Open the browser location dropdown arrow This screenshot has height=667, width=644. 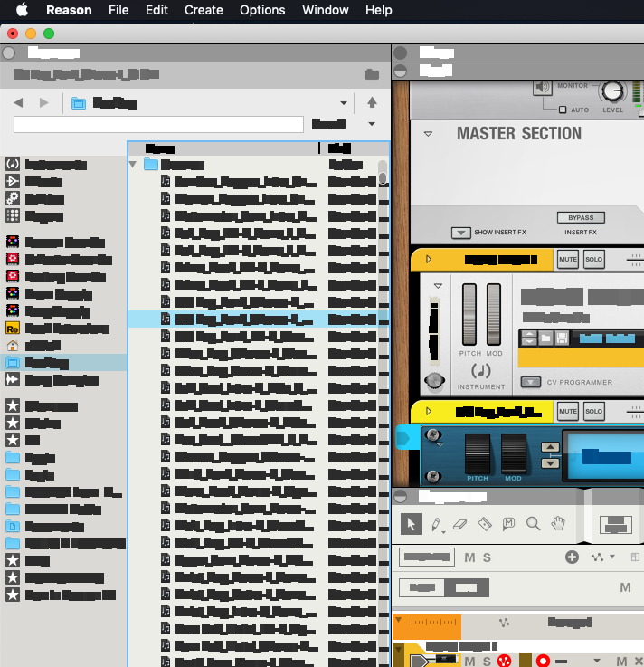[x=344, y=103]
